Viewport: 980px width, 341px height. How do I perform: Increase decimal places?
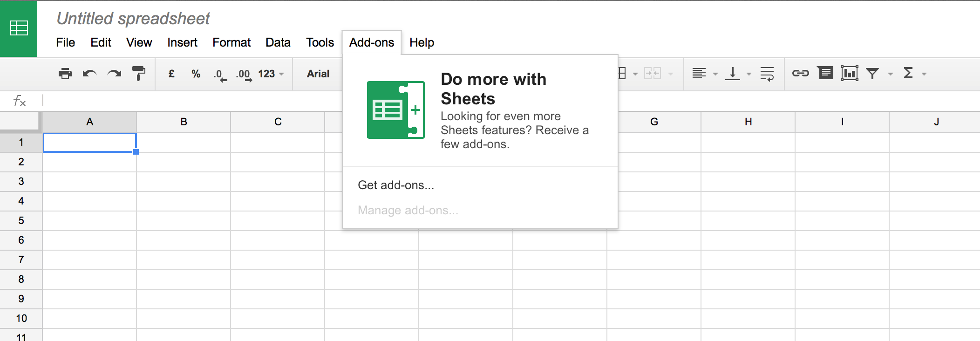click(x=244, y=75)
